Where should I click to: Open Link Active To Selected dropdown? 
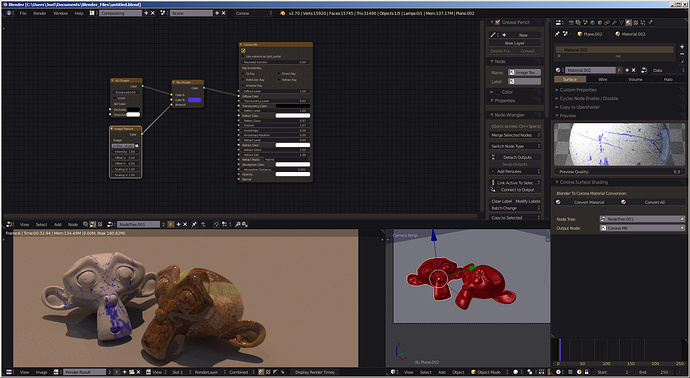[x=515, y=183]
